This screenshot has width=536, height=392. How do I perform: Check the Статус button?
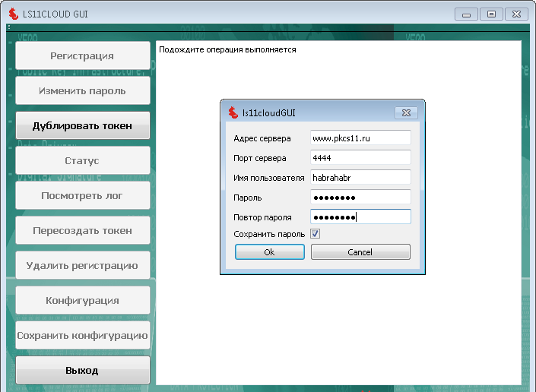[82, 160]
